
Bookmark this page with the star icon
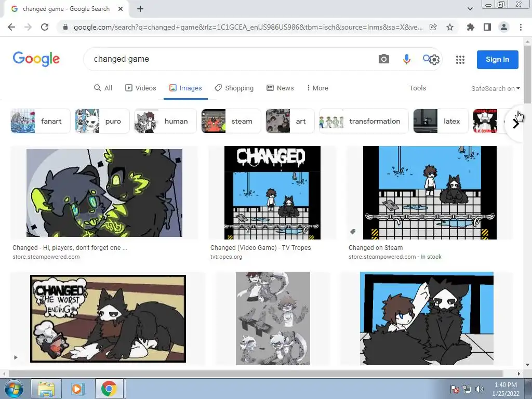450,27
